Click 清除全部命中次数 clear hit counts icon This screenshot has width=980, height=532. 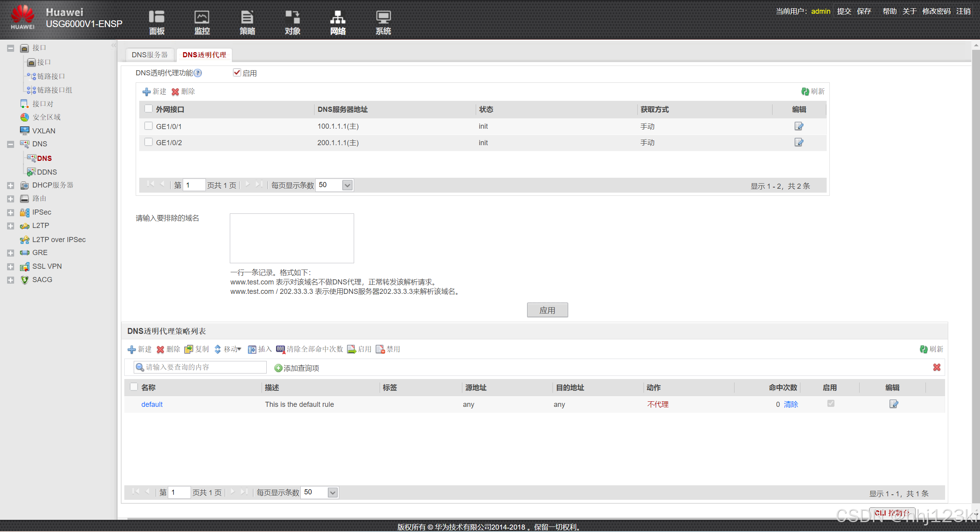(x=280, y=349)
